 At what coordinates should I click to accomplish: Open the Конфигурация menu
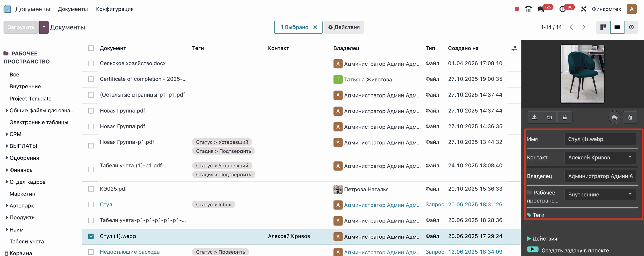(115, 9)
